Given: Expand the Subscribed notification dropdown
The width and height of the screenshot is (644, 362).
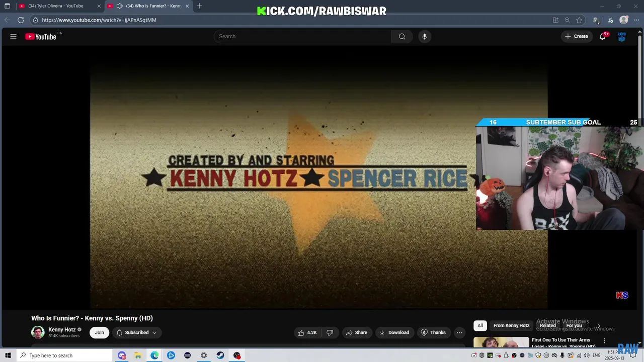Looking at the screenshot, I should (136, 332).
